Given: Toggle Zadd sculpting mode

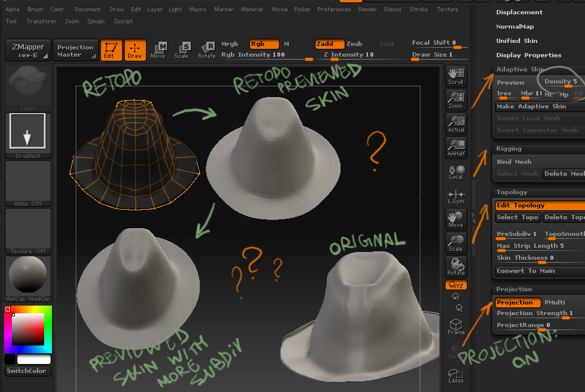Looking at the screenshot, I should (332, 43).
